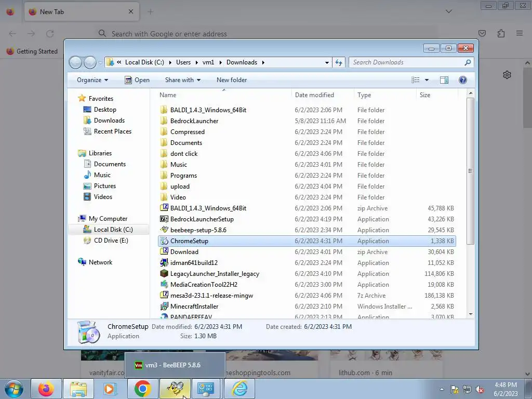532x399 pixels.
Task: Click the LegacyLauncher_Installer_legacy Minecraft block icon
Action: click(x=164, y=273)
